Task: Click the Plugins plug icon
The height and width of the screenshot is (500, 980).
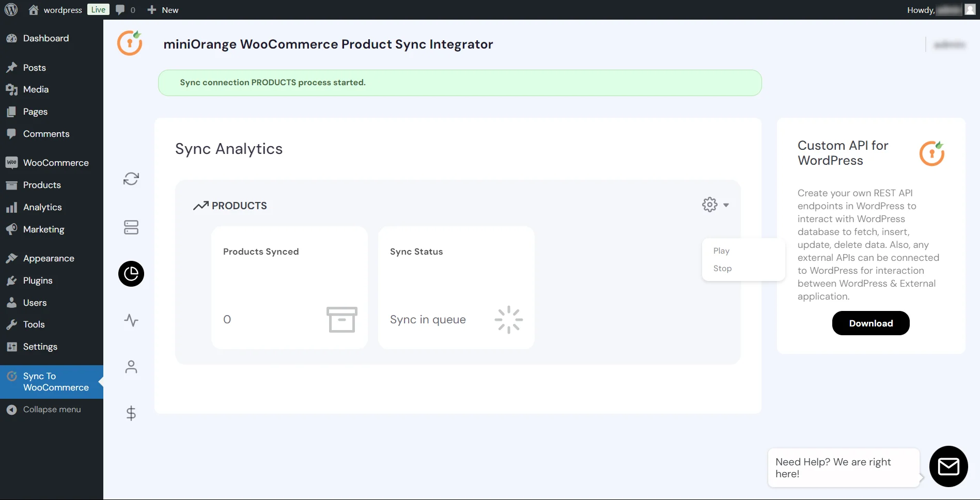Action: (x=11, y=280)
